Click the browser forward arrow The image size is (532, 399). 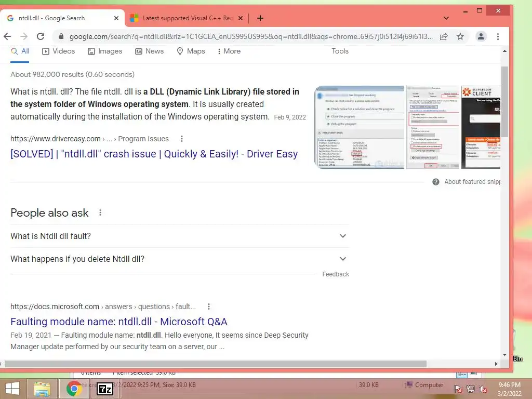tap(24, 36)
